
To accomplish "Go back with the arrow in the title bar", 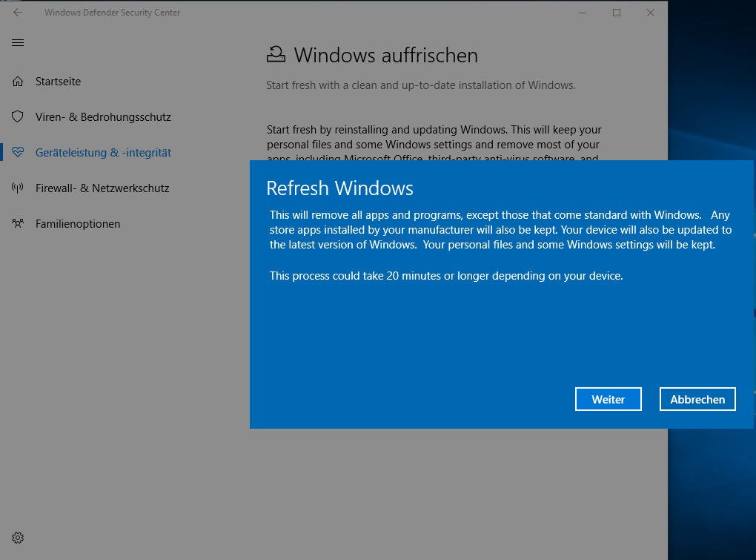I will [x=18, y=13].
